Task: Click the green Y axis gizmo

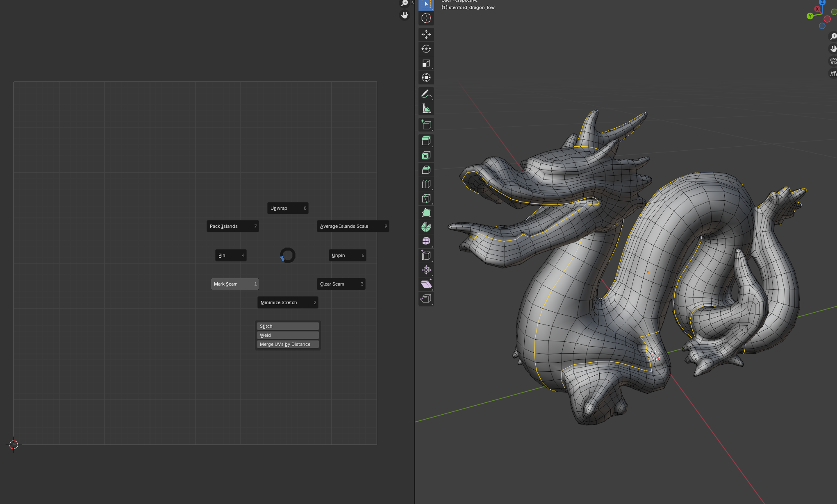Action: pos(810,16)
